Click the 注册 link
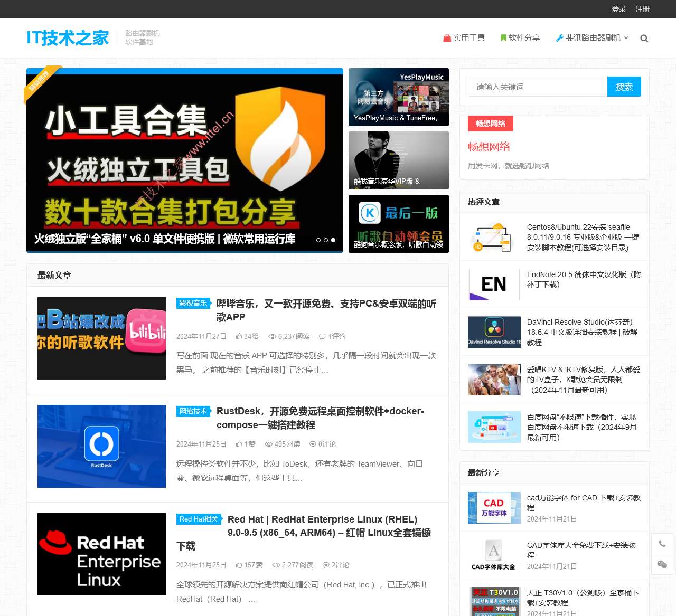 (x=642, y=9)
